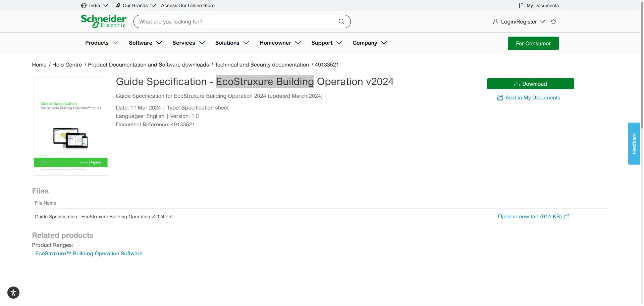The width and height of the screenshot is (644, 306).
Task: Click the user profile icon
Action: point(496,21)
